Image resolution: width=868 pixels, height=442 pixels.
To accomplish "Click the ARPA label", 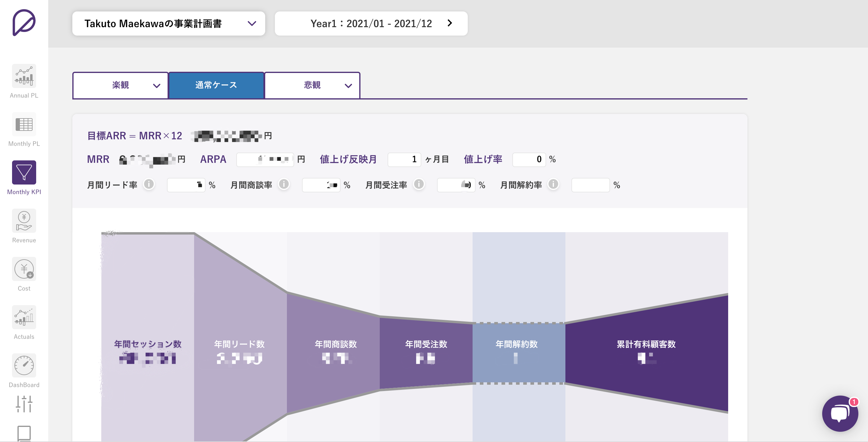I will (x=213, y=159).
